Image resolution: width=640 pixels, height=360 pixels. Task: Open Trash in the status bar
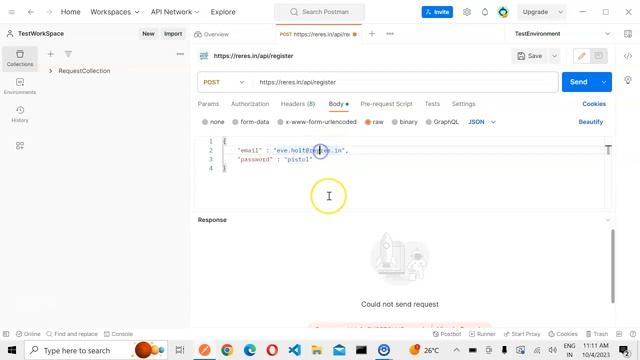[x=597, y=334]
